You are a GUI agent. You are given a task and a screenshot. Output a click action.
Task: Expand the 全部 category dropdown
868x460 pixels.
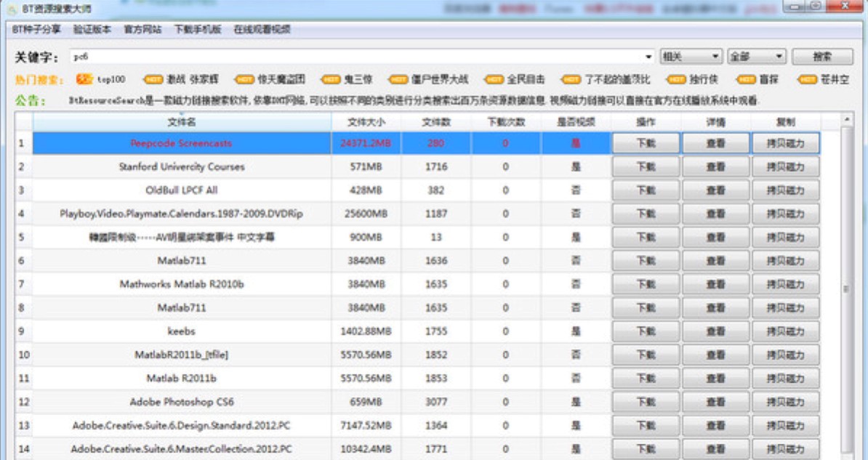pyautogui.click(x=779, y=57)
